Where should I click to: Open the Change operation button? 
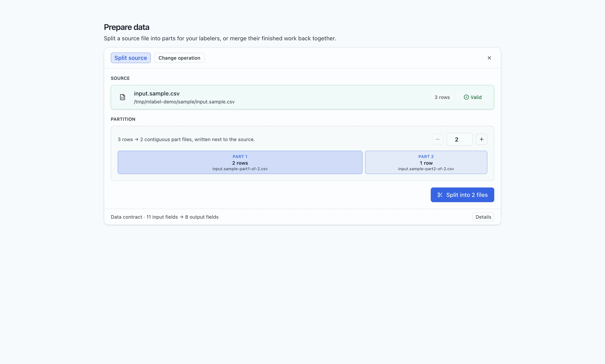pyautogui.click(x=179, y=58)
